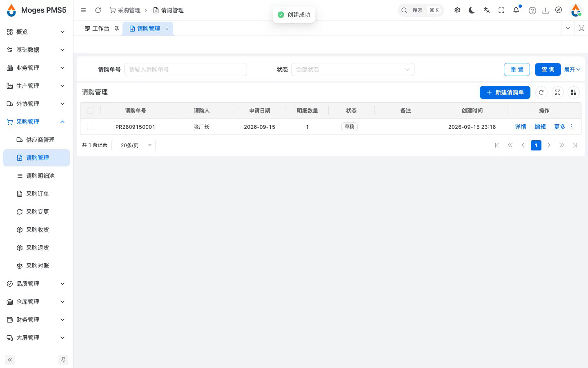Open the compass guide icon
Image resolution: width=588 pixels, height=368 pixels.
pyautogui.click(x=559, y=10)
